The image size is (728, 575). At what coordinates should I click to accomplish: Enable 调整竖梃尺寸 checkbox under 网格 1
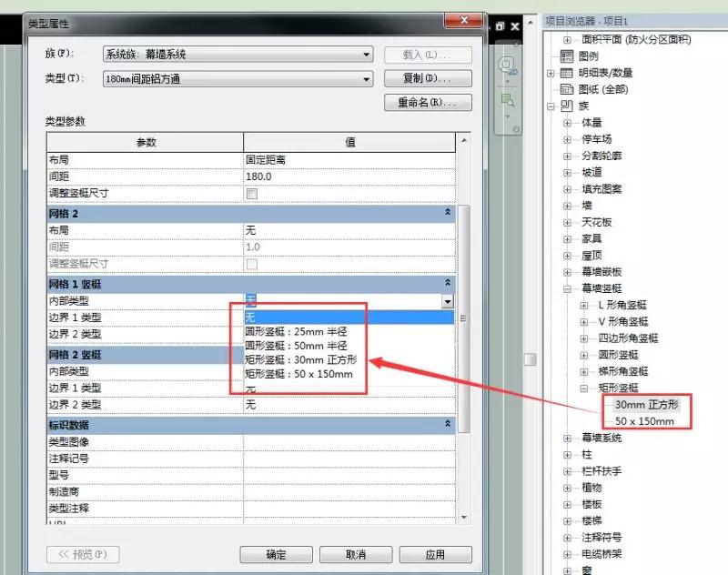pyautogui.click(x=252, y=194)
